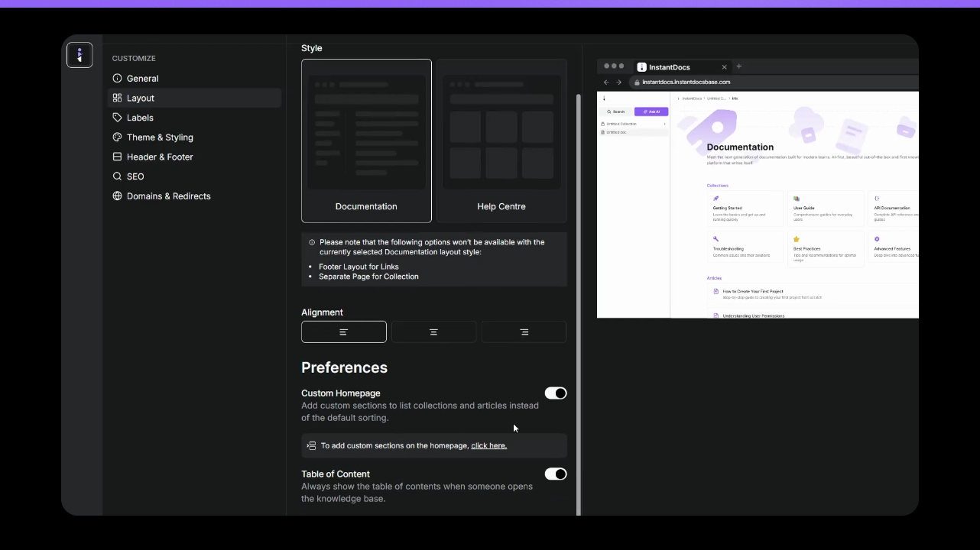The image size is (980, 550).
Task: Click the lock icon in preview address bar
Action: [x=636, y=82]
